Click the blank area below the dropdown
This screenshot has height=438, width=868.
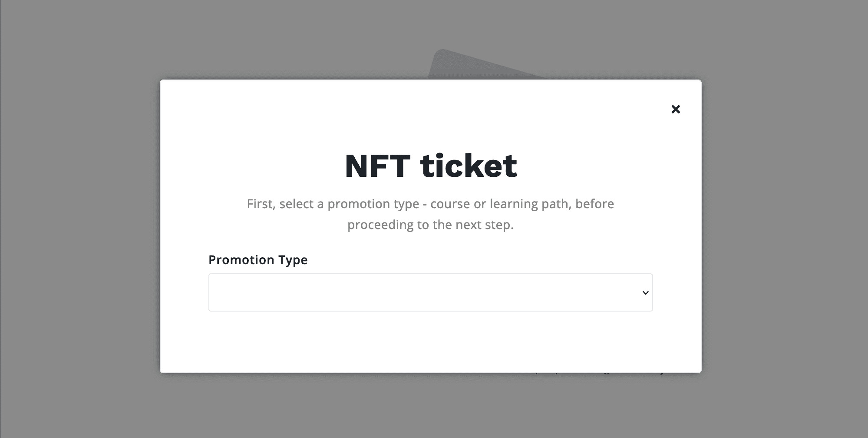(430, 342)
